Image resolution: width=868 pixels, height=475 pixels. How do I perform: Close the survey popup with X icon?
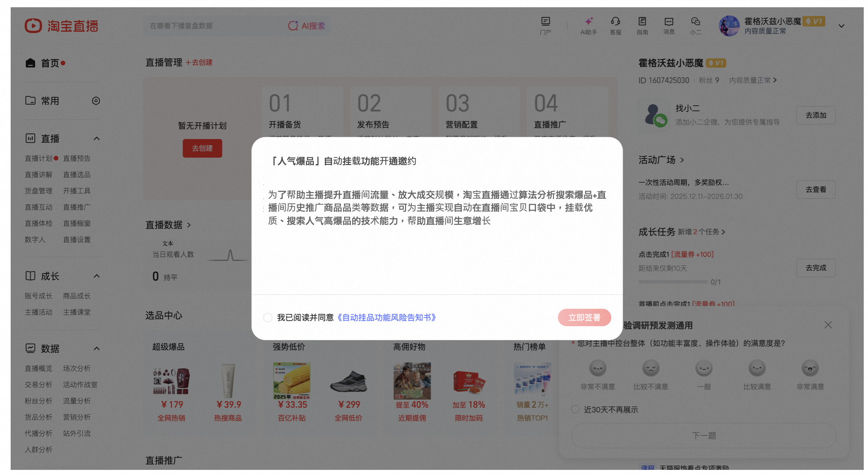point(828,325)
